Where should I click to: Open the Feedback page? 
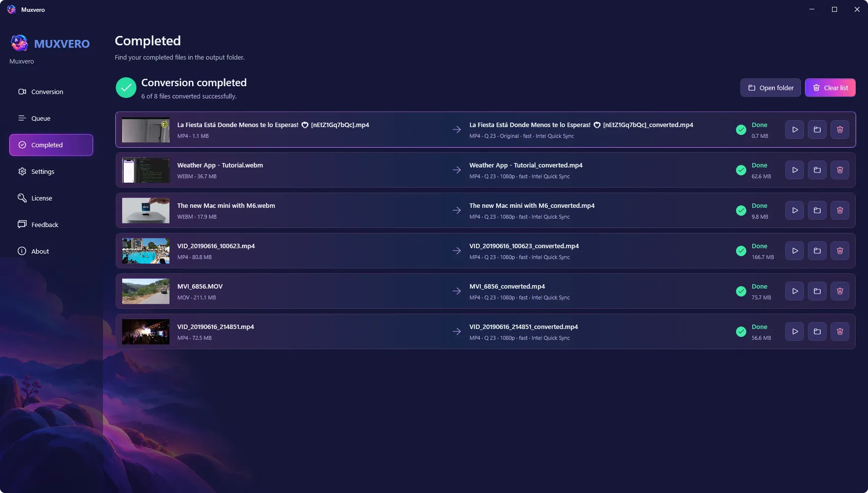point(51,225)
